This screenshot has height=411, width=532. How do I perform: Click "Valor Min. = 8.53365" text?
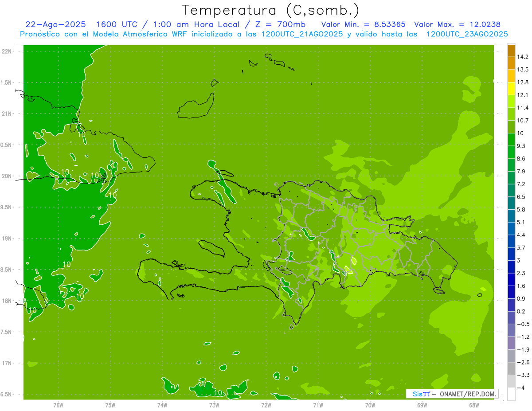click(363, 24)
